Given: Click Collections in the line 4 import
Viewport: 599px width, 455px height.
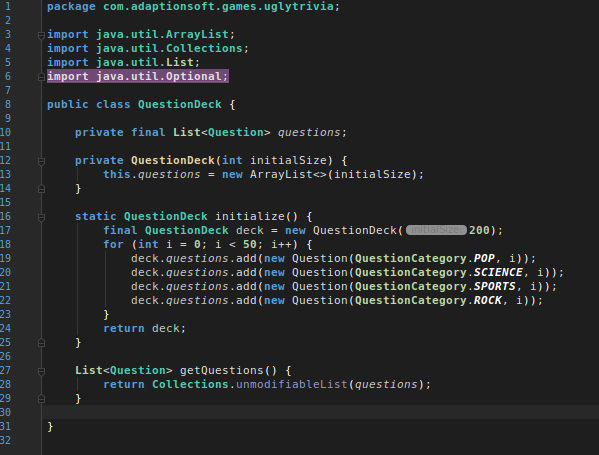Looking at the screenshot, I should (204, 48).
